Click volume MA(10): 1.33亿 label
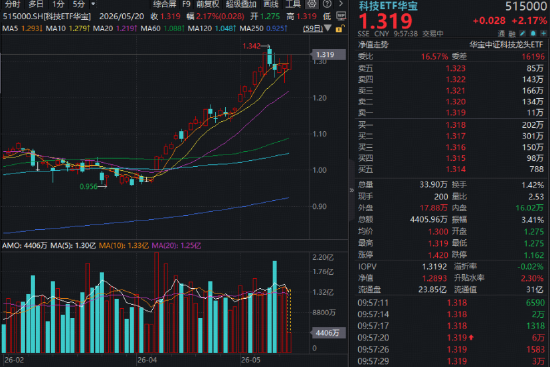This screenshot has height=367, width=550. coord(124,246)
